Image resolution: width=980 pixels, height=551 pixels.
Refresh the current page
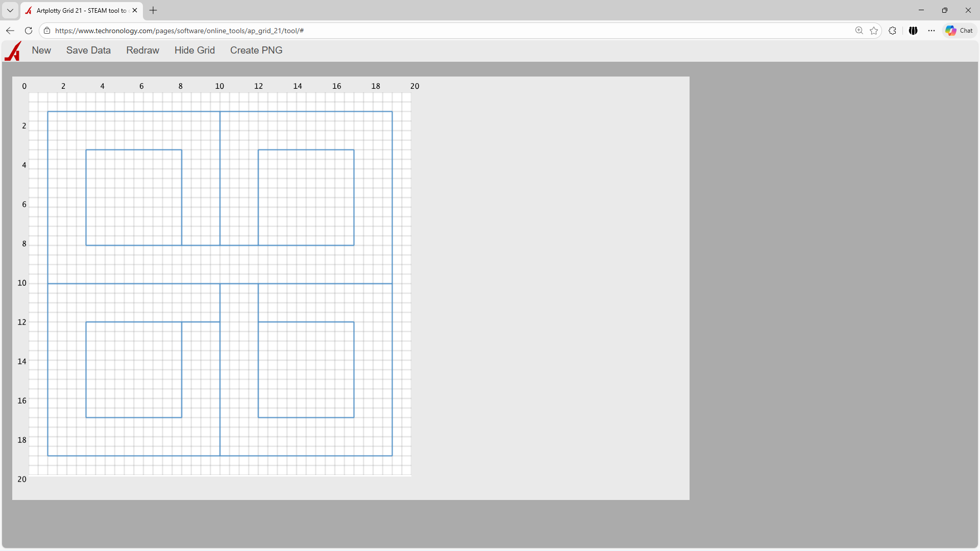29,31
